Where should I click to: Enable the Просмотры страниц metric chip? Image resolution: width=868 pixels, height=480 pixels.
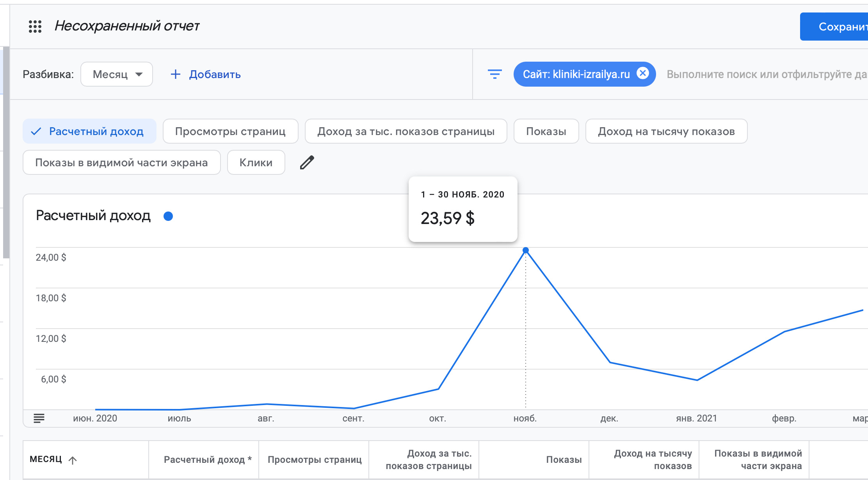[230, 131]
